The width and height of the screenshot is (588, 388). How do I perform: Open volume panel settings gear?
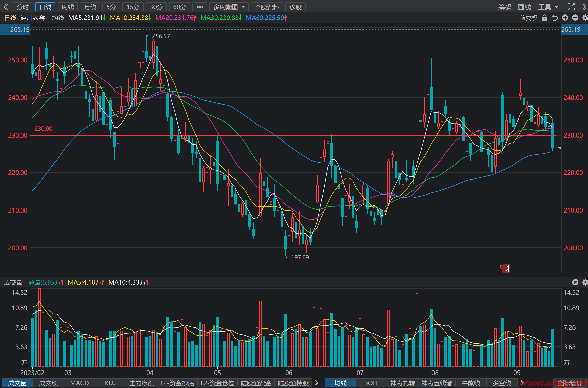[x=585, y=282]
